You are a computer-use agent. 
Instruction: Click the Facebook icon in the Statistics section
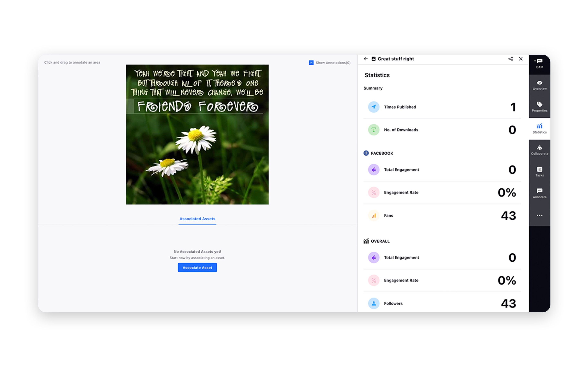[x=366, y=153]
